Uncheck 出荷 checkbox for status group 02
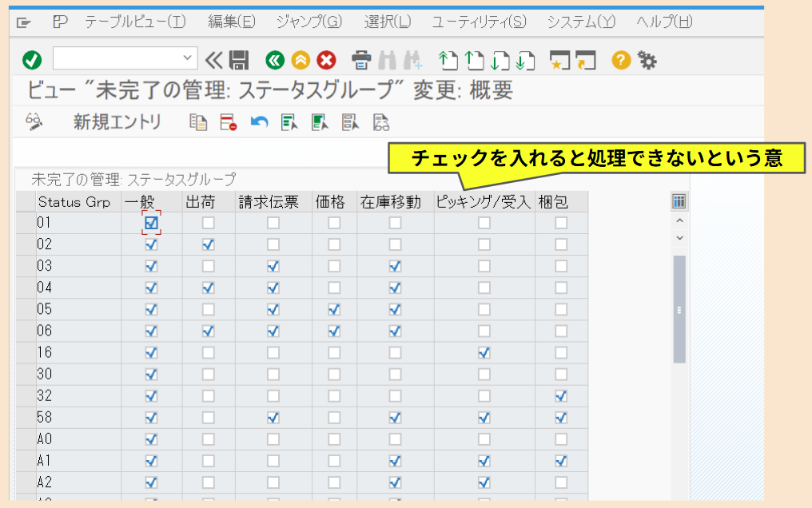Screen dimensions: 812x508 (x=208, y=244)
